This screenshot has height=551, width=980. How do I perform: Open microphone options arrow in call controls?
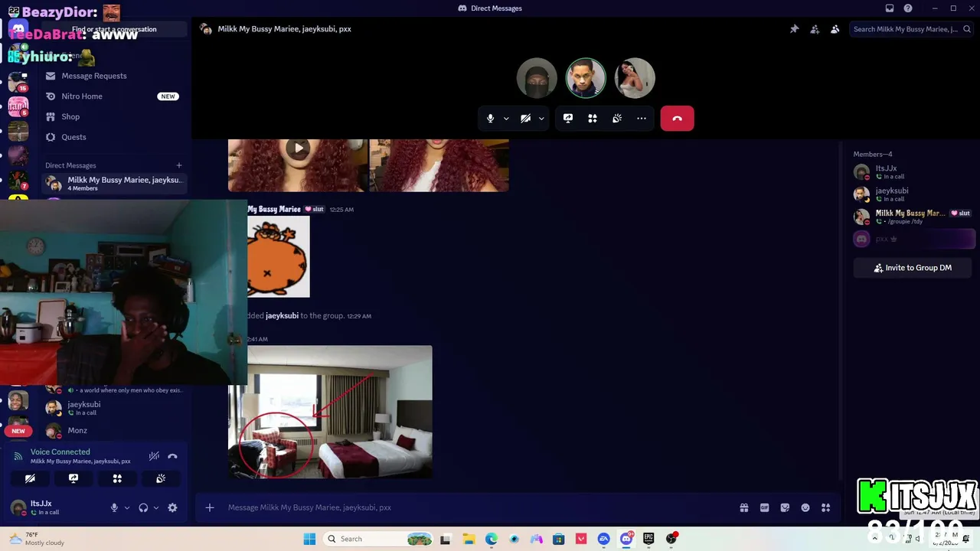tap(506, 119)
